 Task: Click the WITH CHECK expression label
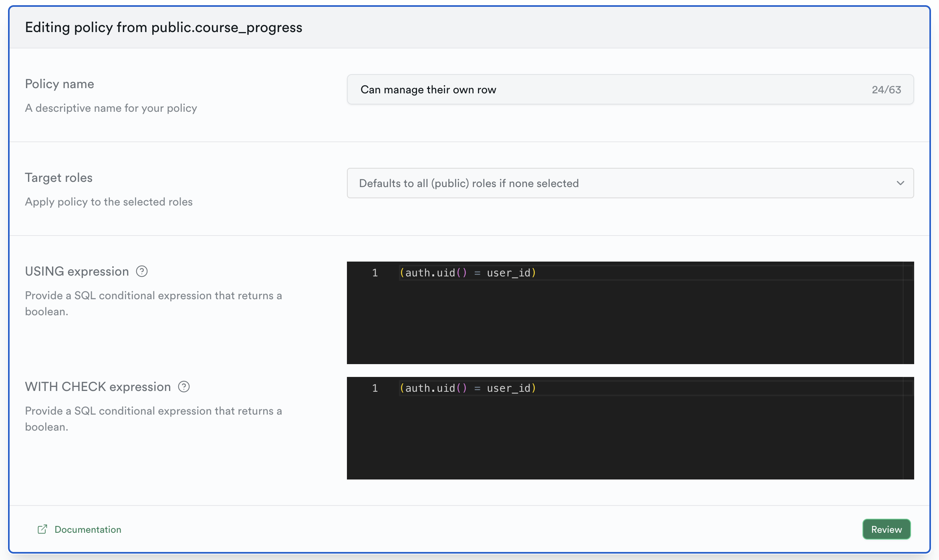click(97, 387)
